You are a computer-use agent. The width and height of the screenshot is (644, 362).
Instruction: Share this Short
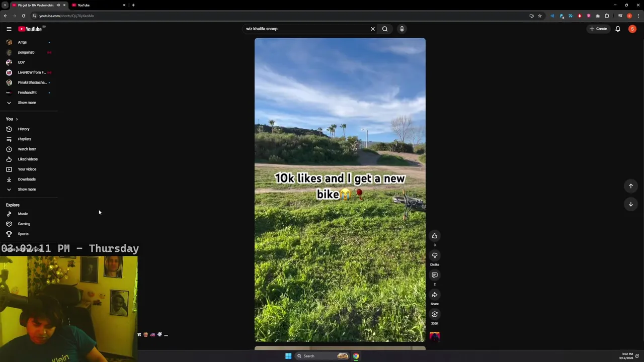pyautogui.click(x=435, y=295)
